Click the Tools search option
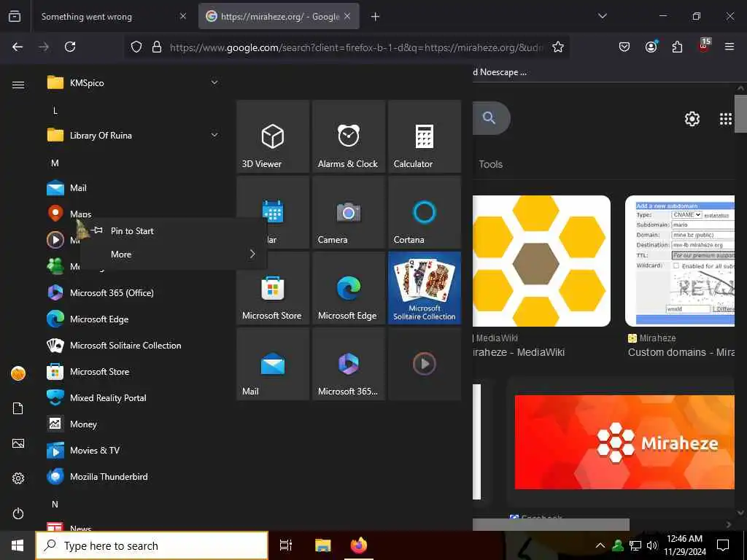 point(491,164)
